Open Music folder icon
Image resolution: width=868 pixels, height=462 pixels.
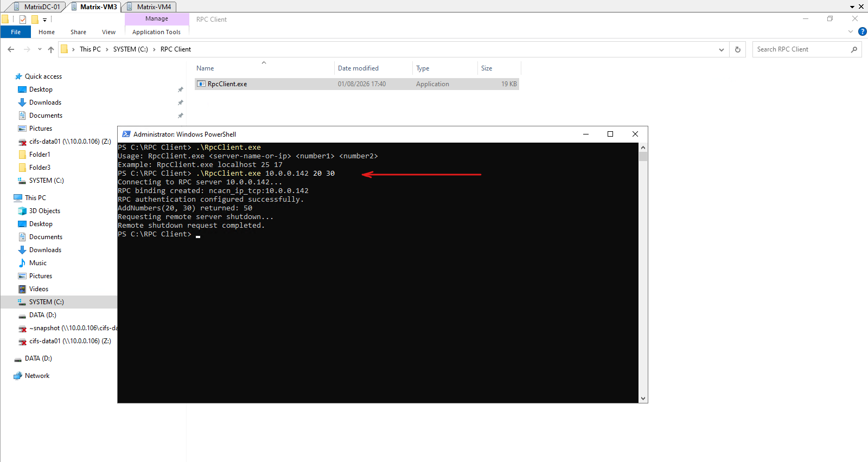click(x=22, y=263)
